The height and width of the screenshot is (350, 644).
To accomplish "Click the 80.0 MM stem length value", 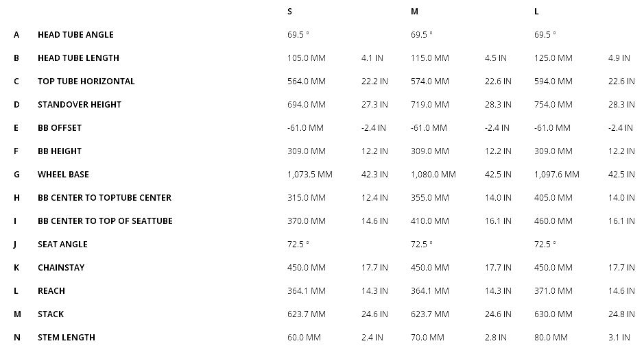I will [x=551, y=337].
